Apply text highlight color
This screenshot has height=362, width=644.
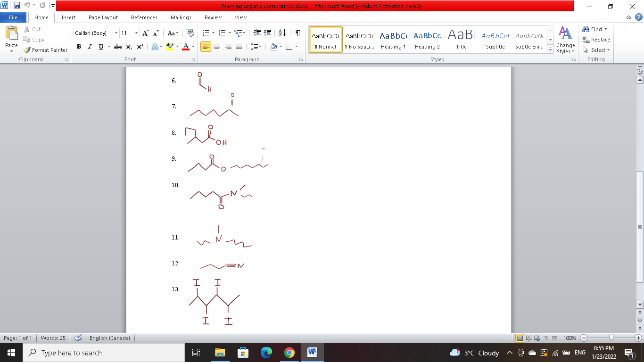(170, 47)
